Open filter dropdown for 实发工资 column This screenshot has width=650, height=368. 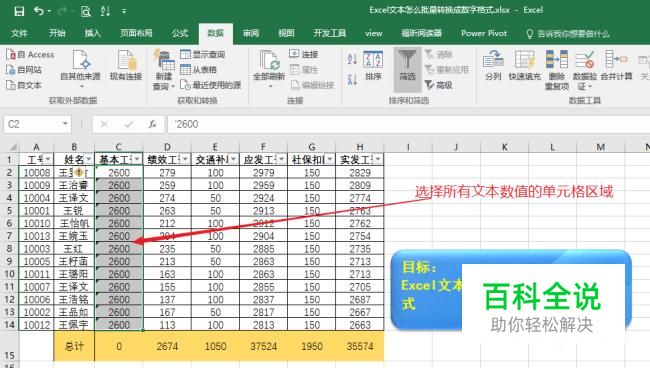click(378, 159)
